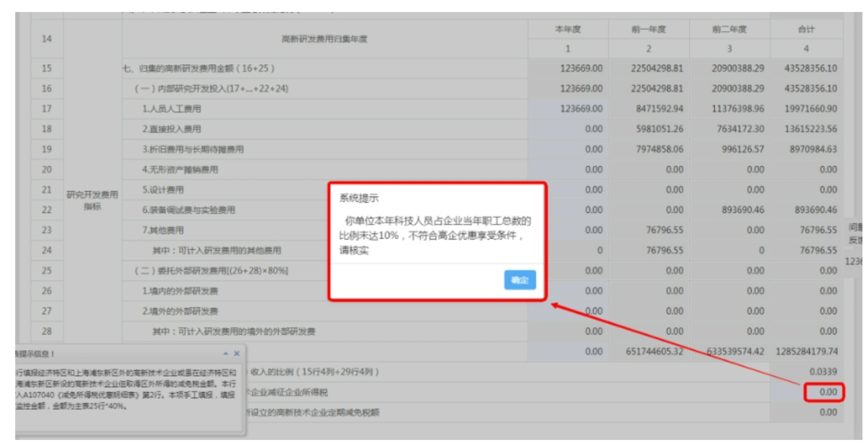Image resolution: width=868 pixels, height=445 pixels.
Task: Close the 提示信息 tooltip panel
Action: (x=237, y=354)
